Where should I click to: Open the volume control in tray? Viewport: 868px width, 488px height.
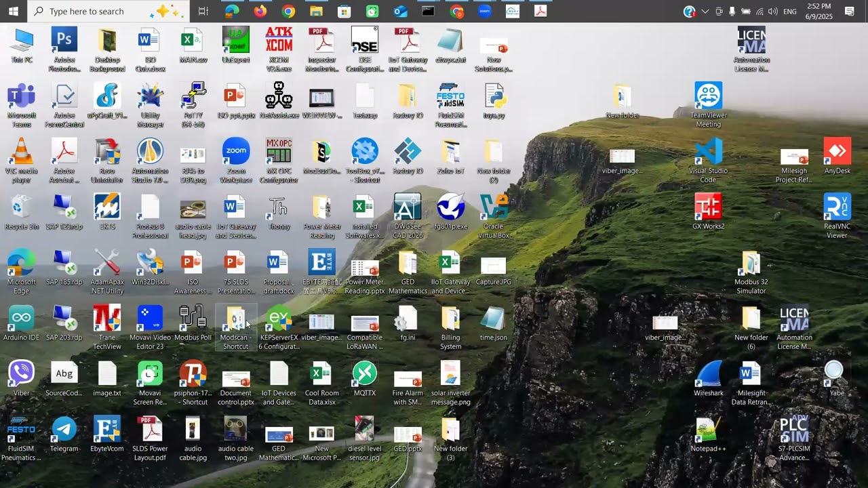(x=772, y=11)
